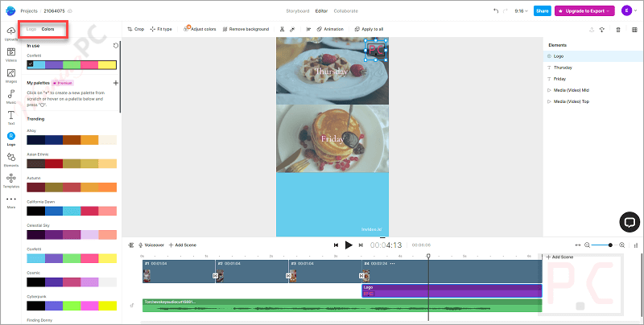Open Adjust colors tool
This screenshot has height=325, width=644.
[x=200, y=29]
